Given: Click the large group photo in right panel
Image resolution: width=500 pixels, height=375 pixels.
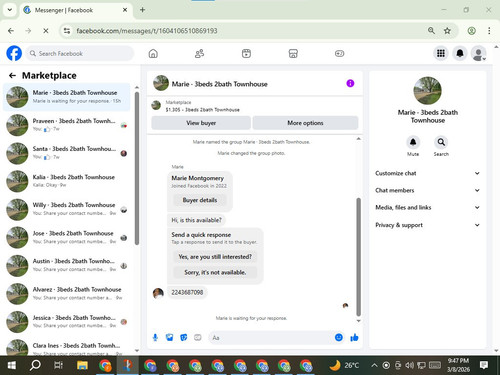Looking at the screenshot, I should tap(427, 90).
